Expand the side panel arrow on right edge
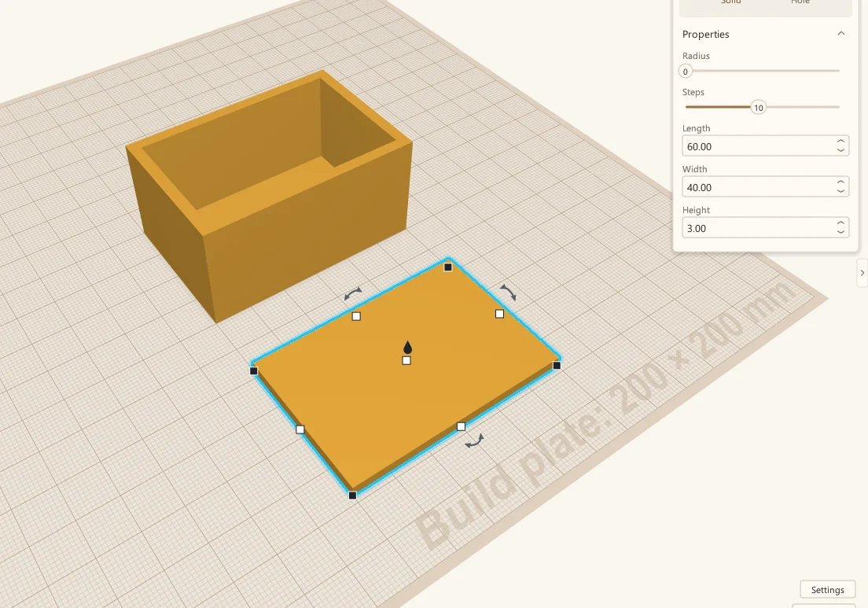 [x=862, y=273]
